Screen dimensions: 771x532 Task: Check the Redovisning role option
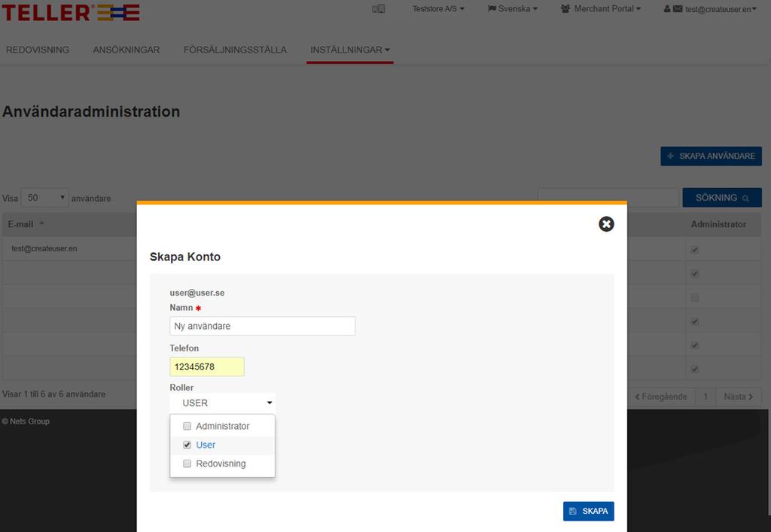click(x=187, y=464)
